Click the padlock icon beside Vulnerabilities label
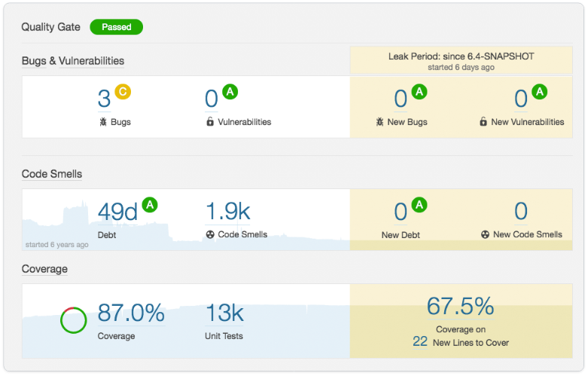The height and width of the screenshot is (376, 588). (209, 122)
